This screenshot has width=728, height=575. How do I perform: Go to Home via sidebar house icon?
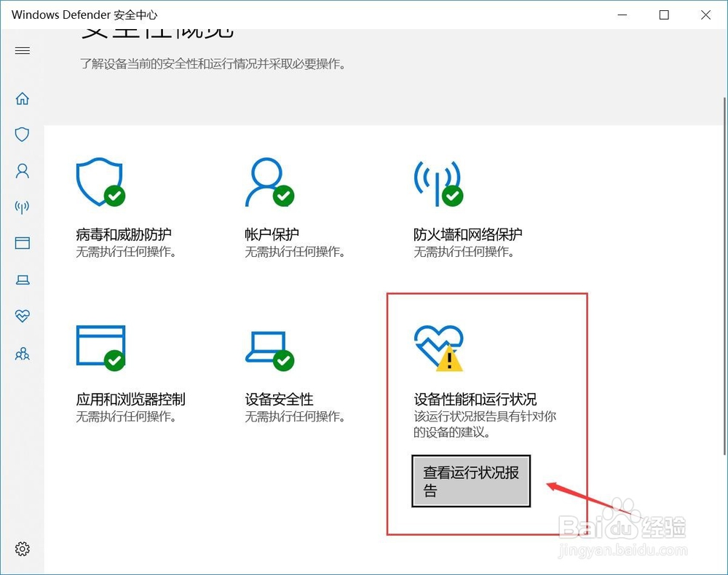pos(23,98)
